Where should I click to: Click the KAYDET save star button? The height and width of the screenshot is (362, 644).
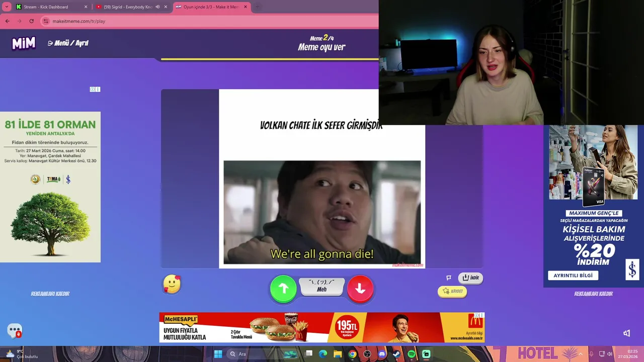pos(452,291)
